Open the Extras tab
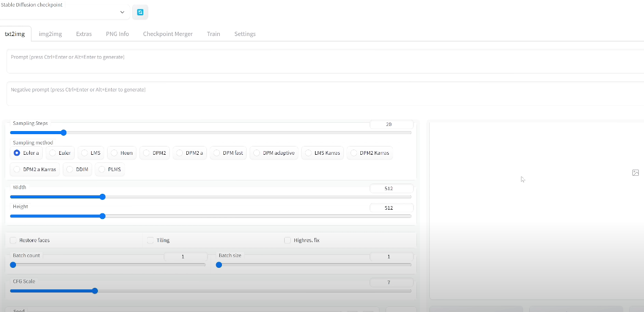The image size is (644, 312). tap(84, 34)
